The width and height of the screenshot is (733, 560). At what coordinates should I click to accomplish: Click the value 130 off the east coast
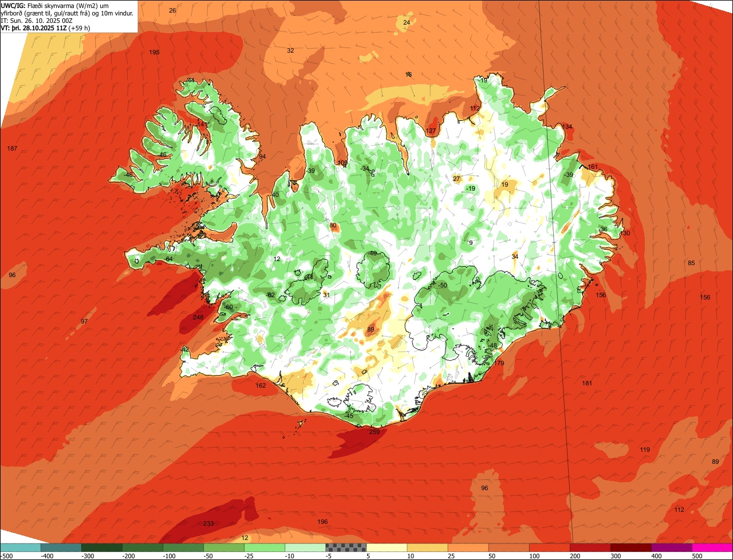[x=625, y=233]
